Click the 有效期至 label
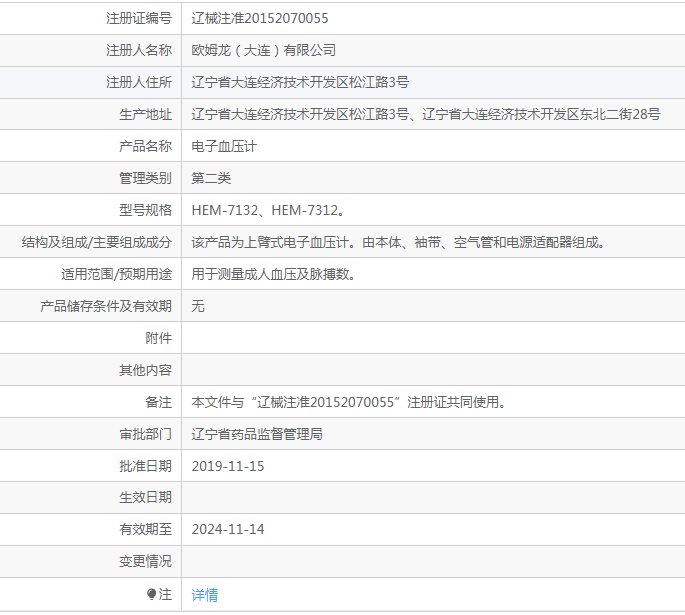685x615 pixels. coord(145,529)
